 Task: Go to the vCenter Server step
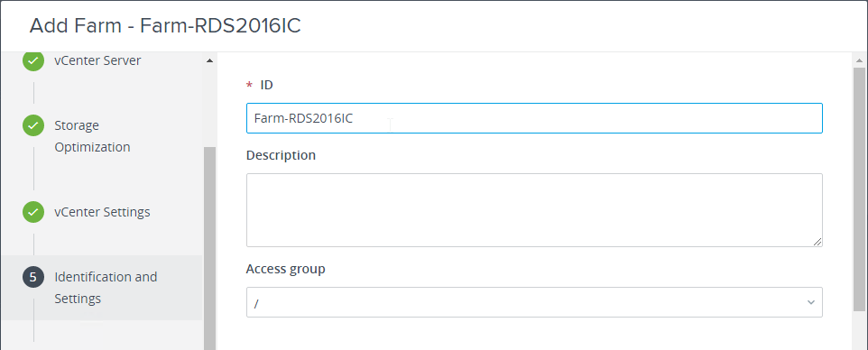tap(97, 60)
